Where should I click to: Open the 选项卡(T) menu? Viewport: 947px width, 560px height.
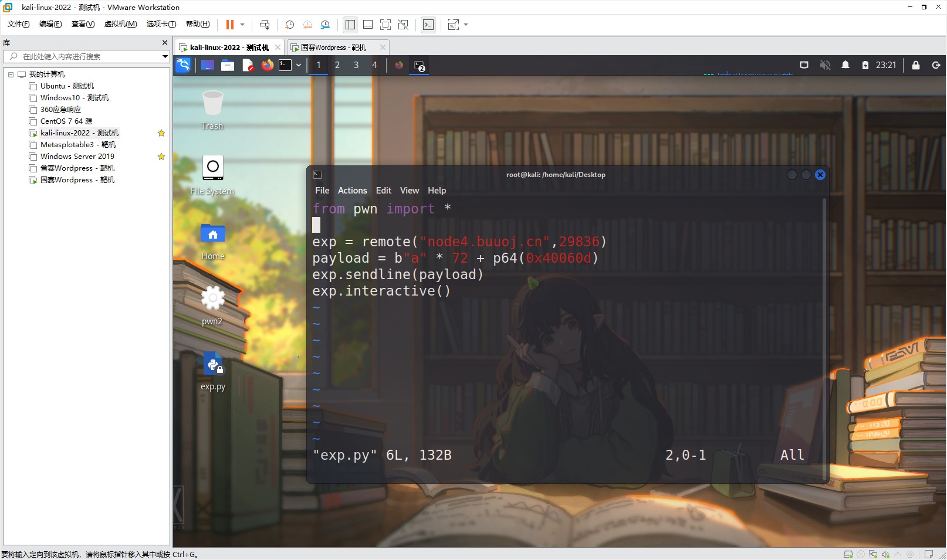(161, 24)
